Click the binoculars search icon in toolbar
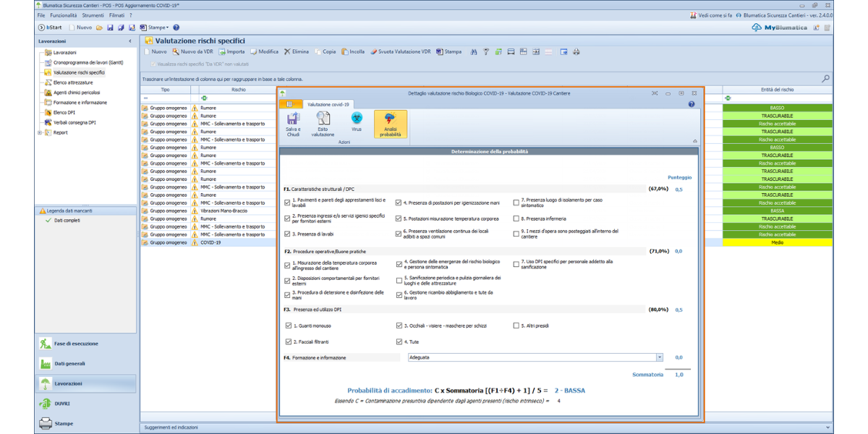This screenshot has width=868, height=434. click(474, 52)
